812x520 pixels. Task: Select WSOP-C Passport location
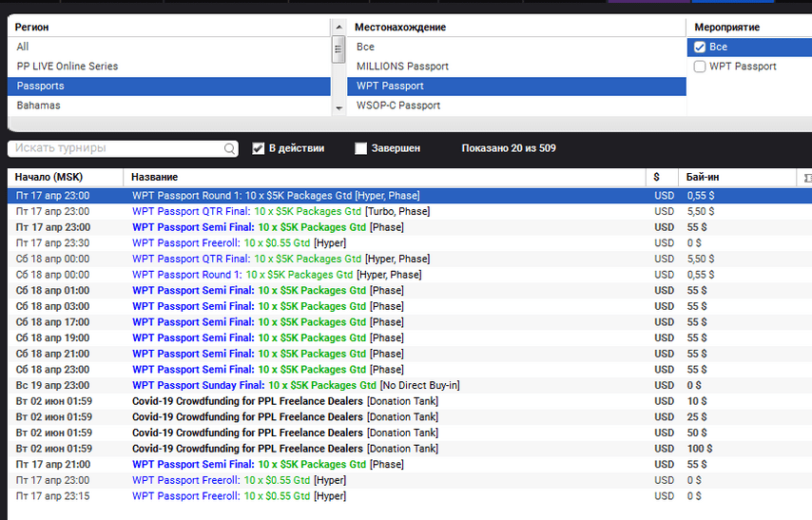tap(516, 106)
